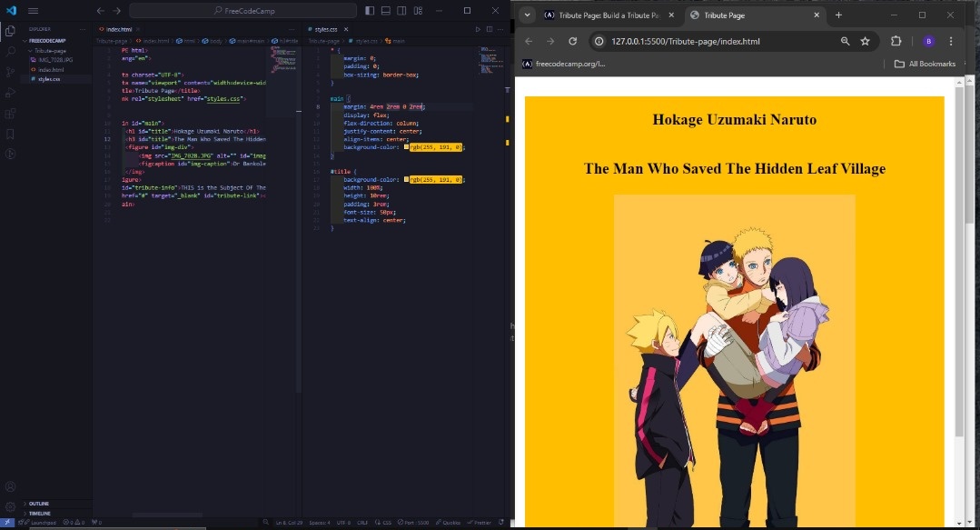Viewport: 980px width, 530px height.
Task: Switch to the index.html editor tab
Action: (x=118, y=29)
